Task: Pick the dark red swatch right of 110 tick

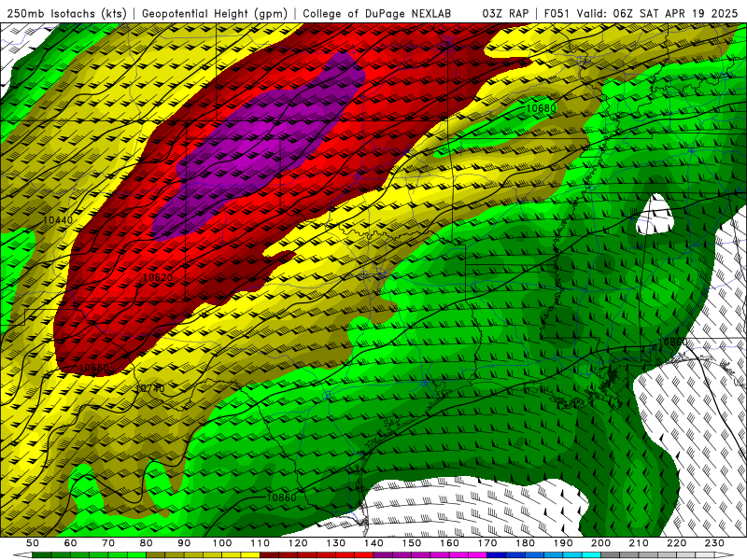Action: tap(269, 555)
